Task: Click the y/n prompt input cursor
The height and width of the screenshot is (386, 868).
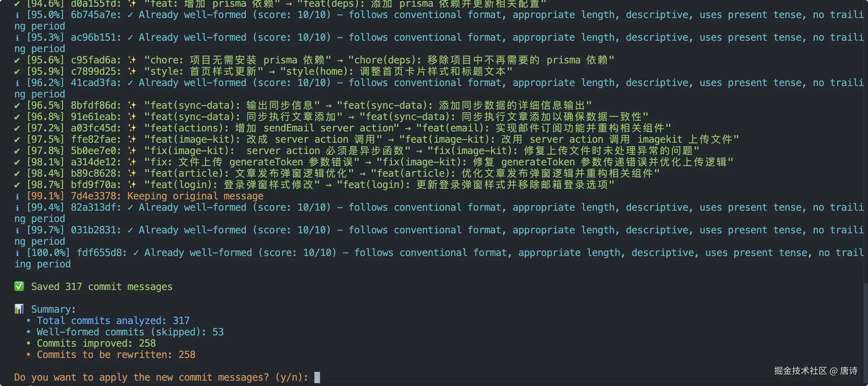Action: [x=317, y=377]
